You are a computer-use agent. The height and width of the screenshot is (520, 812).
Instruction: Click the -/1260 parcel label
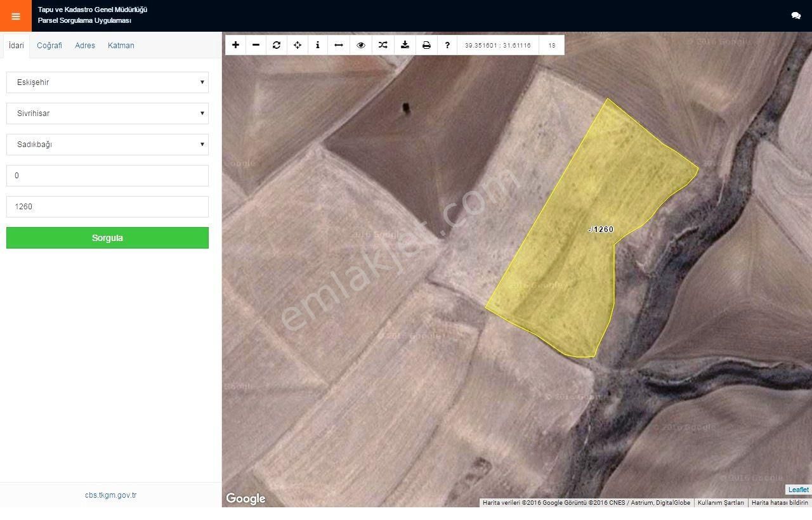click(601, 230)
